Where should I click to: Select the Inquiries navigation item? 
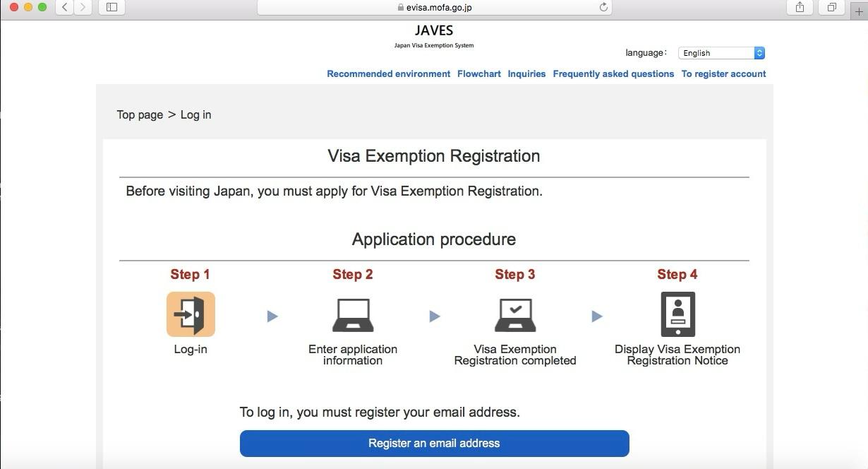tap(526, 73)
